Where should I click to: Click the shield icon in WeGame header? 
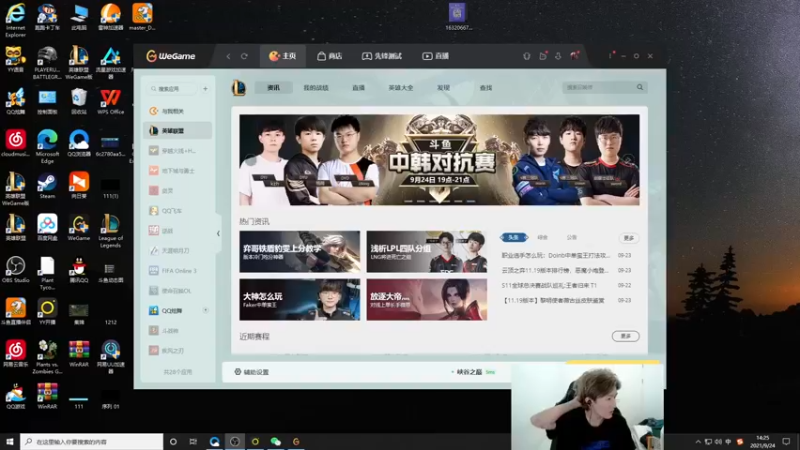527,56
